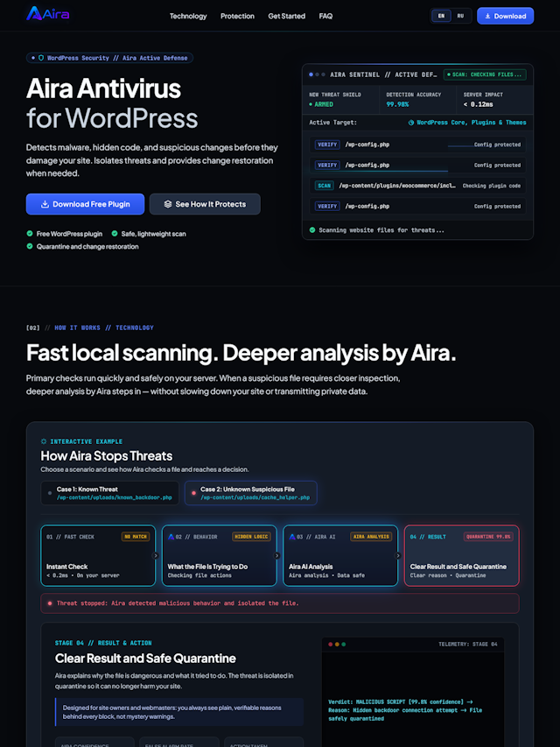Click checkmark icon beside Safe, lightweight scan
Screen dimensions: 560x747
coord(115,234)
